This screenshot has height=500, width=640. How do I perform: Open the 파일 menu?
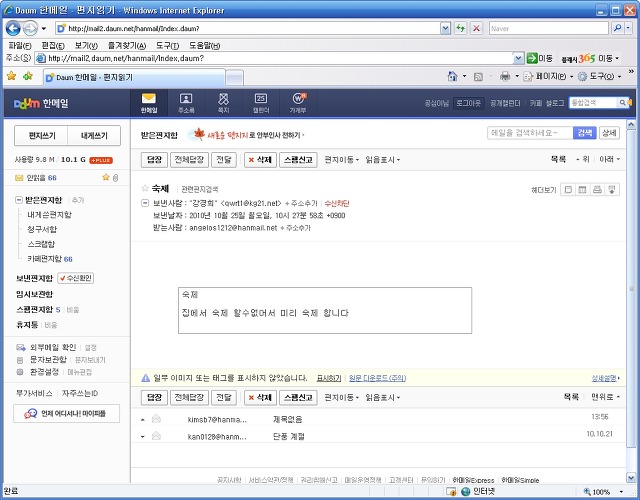point(20,46)
